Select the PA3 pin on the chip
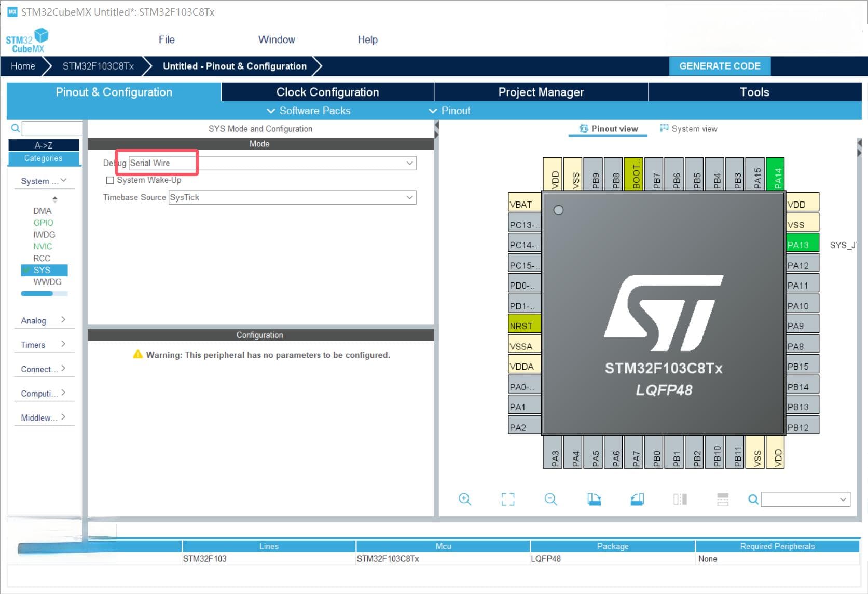 553,453
